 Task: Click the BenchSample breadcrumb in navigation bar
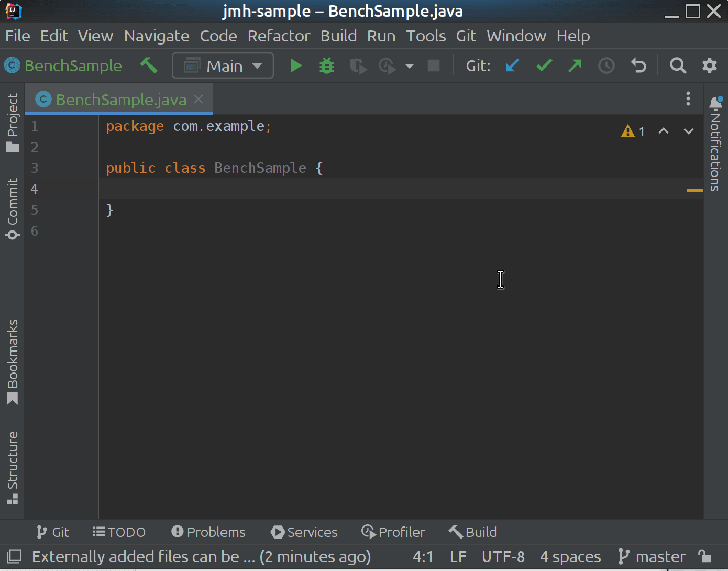coord(63,65)
